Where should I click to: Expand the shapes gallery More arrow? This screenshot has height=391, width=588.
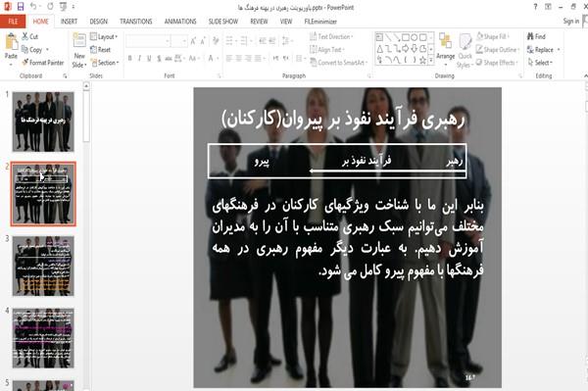(x=431, y=60)
